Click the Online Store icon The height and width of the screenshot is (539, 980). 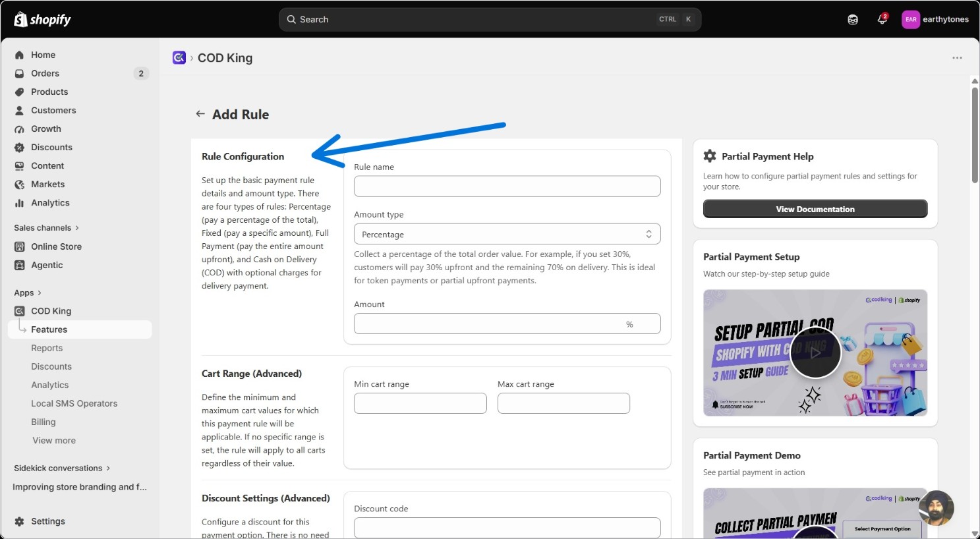point(19,246)
